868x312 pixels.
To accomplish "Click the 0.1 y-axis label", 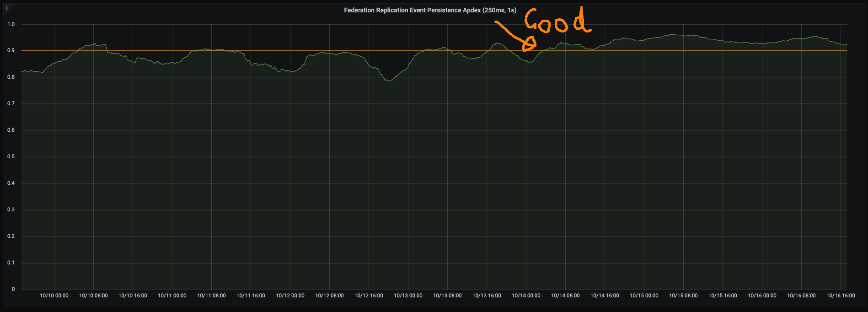I will (x=11, y=263).
